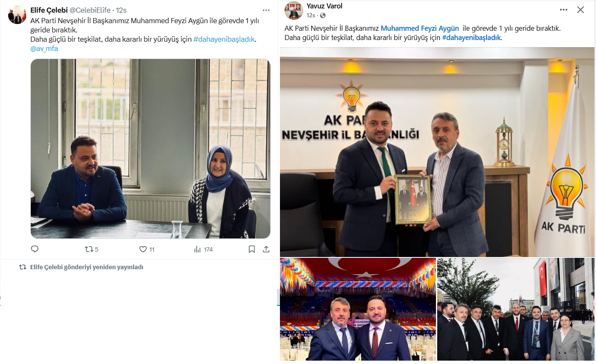Click the share upload icon on the tweet
The image size is (597, 364).
266,249
